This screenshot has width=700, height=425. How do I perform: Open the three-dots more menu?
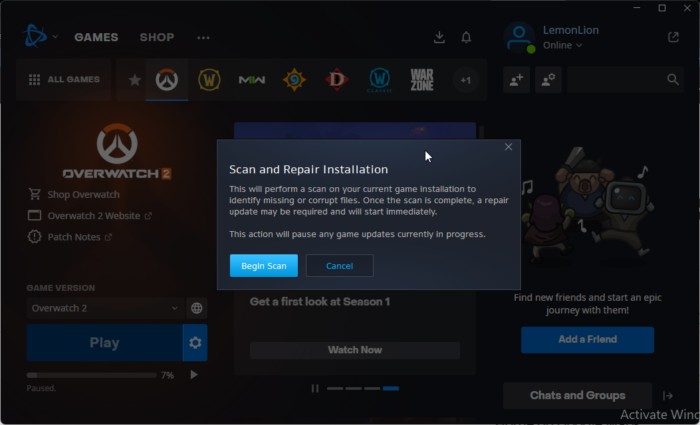click(x=203, y=38)
